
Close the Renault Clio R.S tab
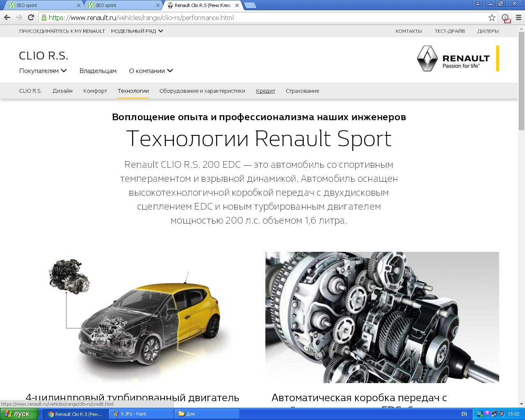pos(237,5)
